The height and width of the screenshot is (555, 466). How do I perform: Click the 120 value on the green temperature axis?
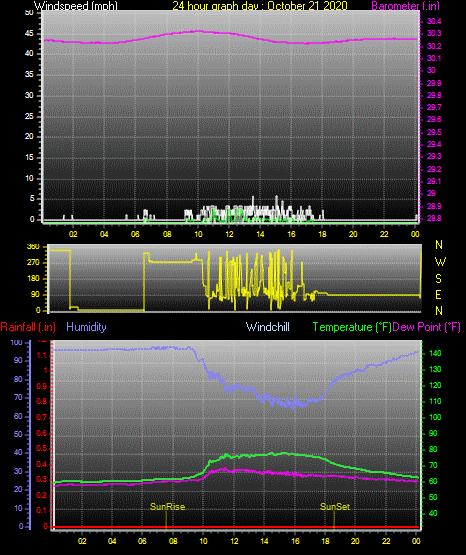[435, 385]
